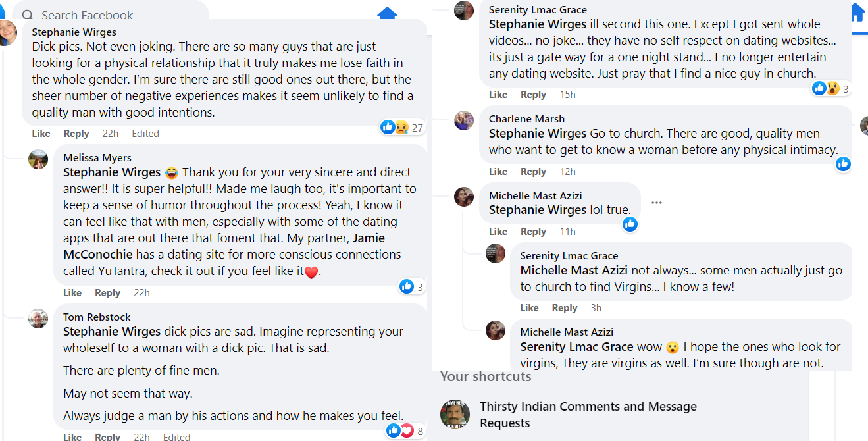The width and height of the screenshot is (868, 441).
Task: Reply to Charlene Marsh's comment
Action: click(533, 172)
